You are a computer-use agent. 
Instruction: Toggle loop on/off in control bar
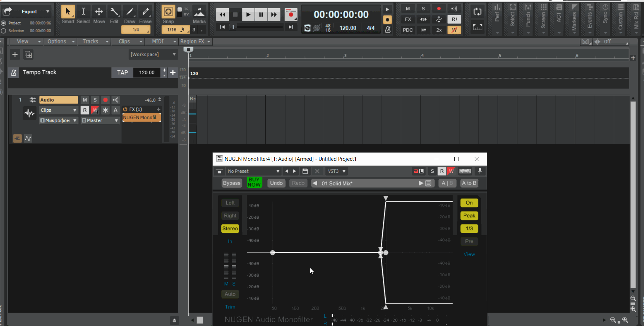tap(477, 12)
